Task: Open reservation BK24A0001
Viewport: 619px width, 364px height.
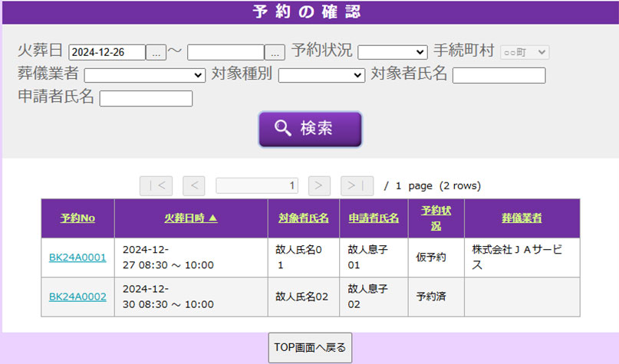Action: 77,257
